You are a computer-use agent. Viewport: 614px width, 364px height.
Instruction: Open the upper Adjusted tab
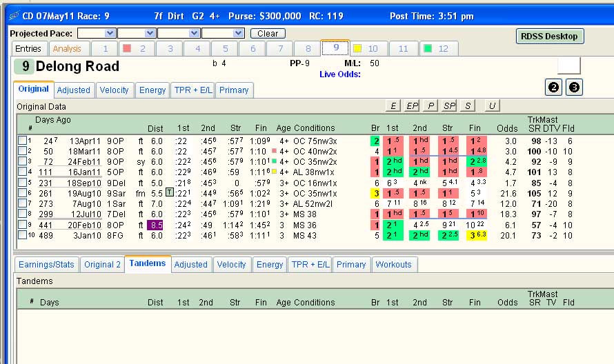click(74, 90)
